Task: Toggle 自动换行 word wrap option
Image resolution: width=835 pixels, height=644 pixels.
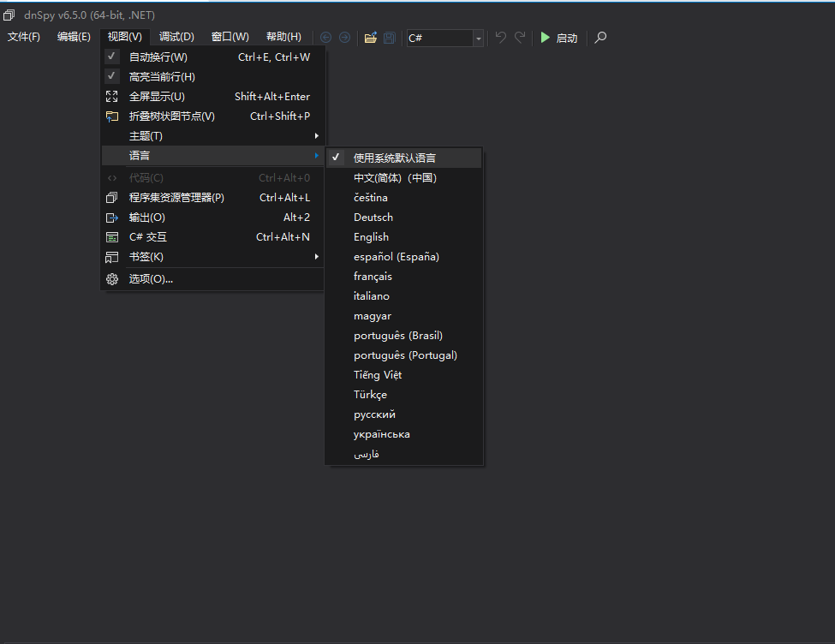Action: tap(158, 57)
